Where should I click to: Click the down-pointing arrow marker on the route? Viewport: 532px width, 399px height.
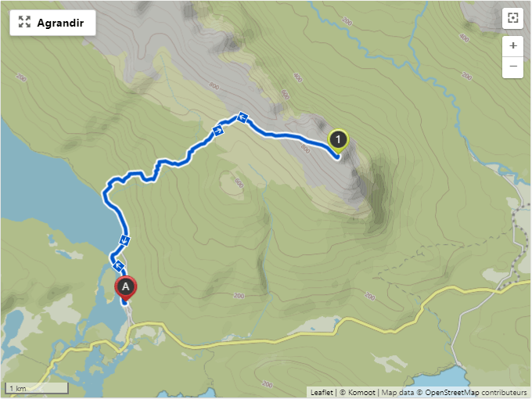point(124,240)
